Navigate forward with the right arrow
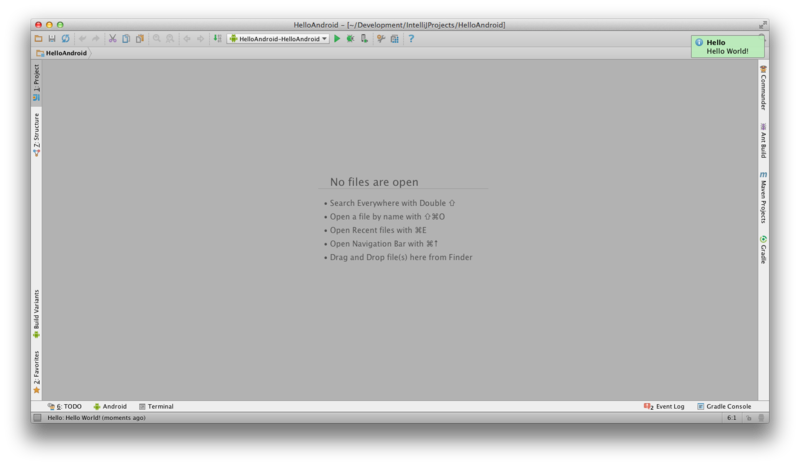This screenshot has width=800, height=466. click(x=201, y=39)
